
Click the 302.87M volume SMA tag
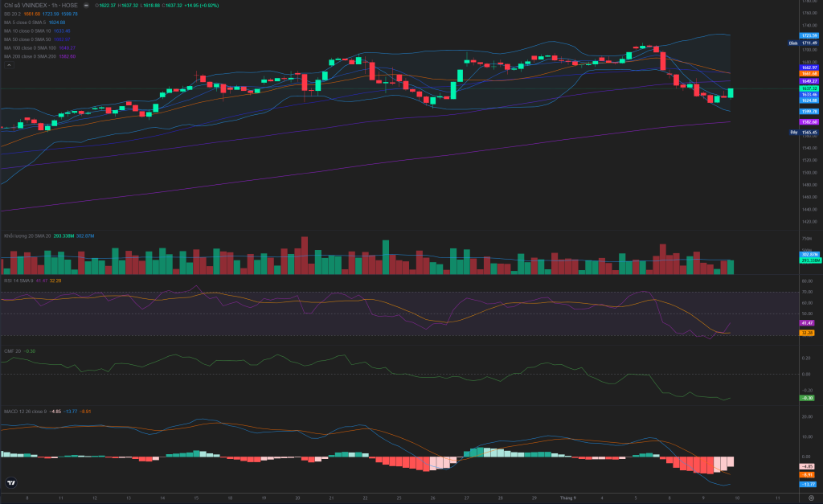point(810,255)
